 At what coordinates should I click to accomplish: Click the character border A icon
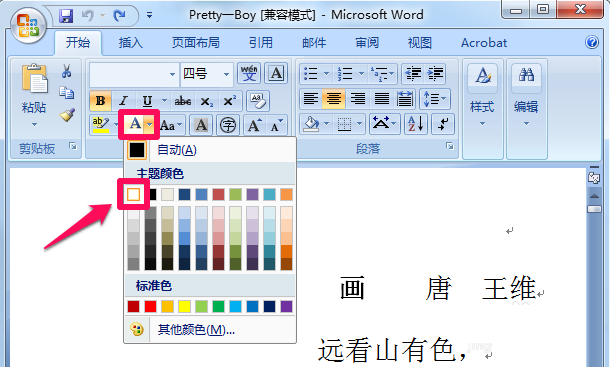[x=276, y=73]
